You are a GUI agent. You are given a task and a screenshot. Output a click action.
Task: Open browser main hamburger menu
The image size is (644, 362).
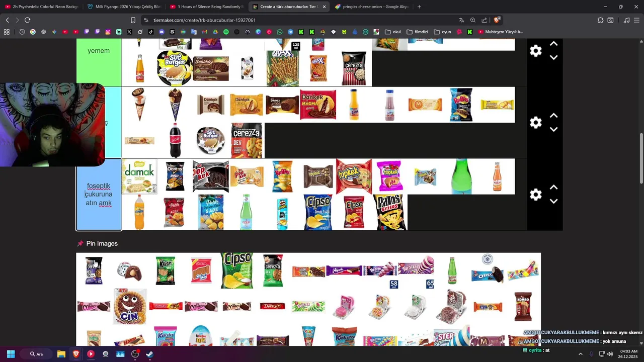(x=637, y=20)
